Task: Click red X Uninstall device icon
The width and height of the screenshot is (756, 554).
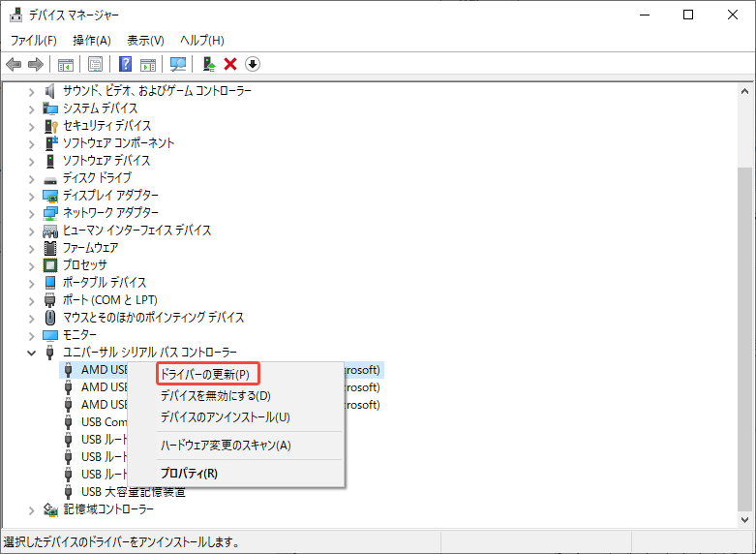Action: coord(230,64)
